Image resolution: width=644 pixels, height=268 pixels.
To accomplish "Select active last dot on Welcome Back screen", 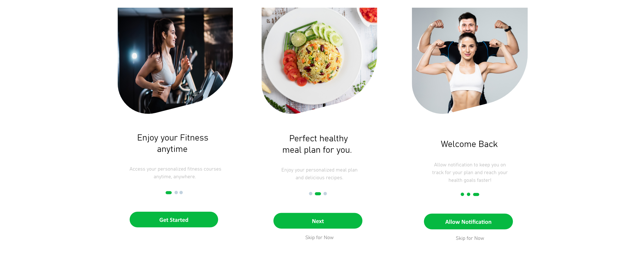I will click(476, 194).
